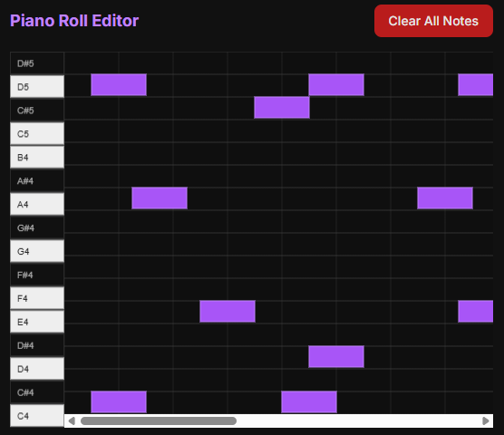This screenshot has height=435, width=504.
Task: Select the D5 piano key
Action: coord(37,87)
